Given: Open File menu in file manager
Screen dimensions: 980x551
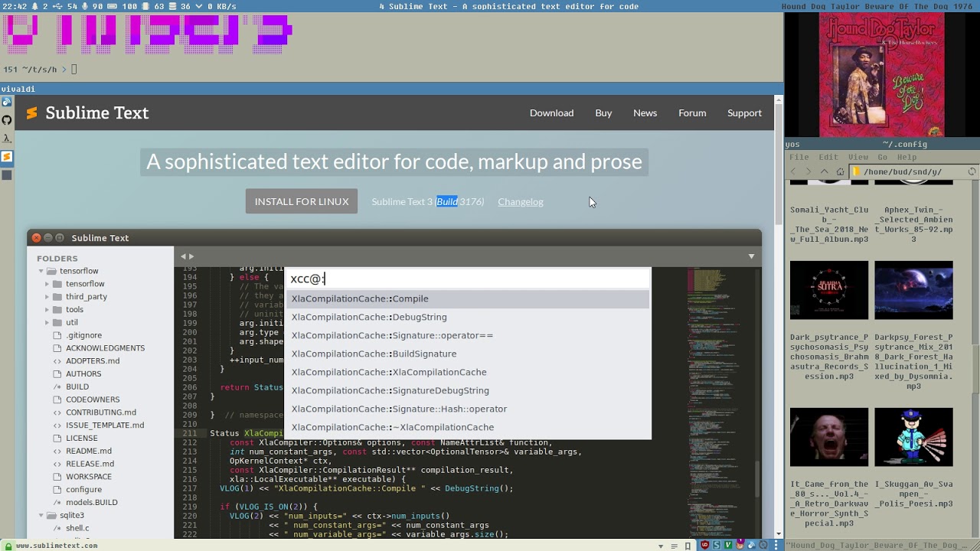Looking at the screenshot, I should click(x=799, y=158).
